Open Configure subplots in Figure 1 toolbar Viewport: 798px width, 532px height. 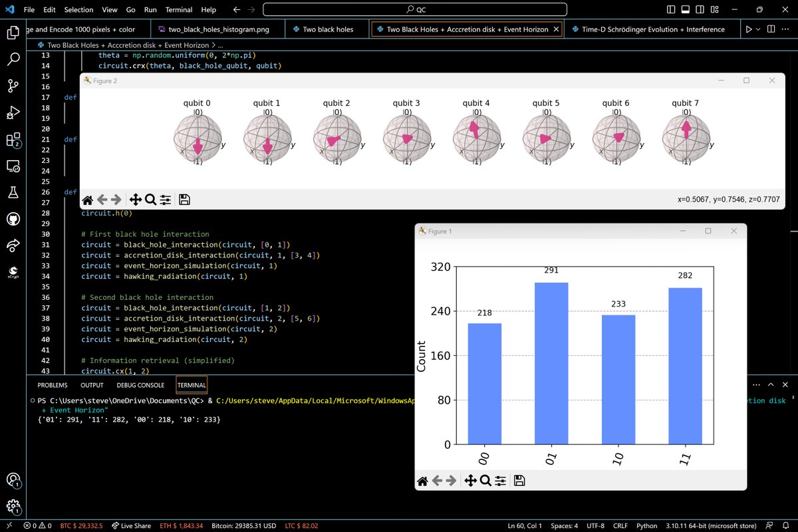(x=501, y=480)
